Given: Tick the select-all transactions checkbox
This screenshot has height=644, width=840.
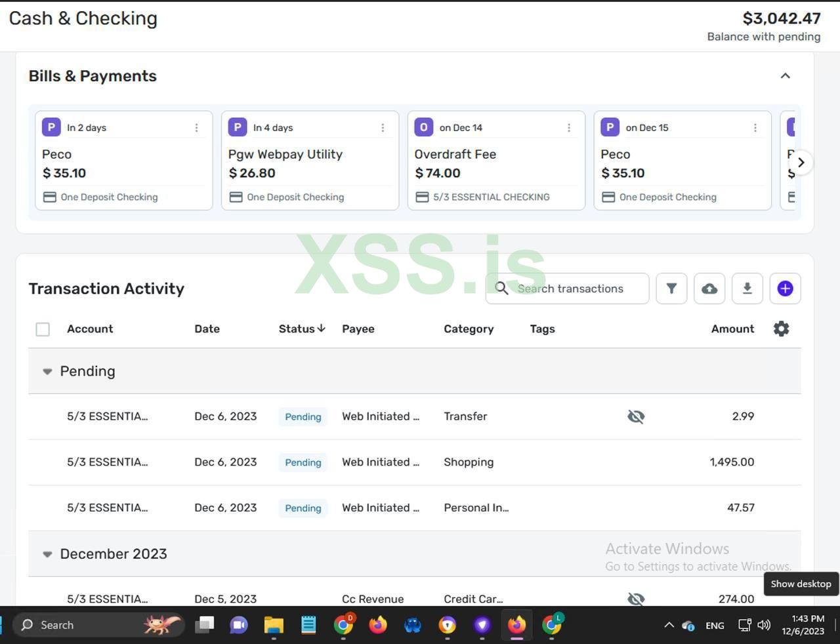Looking at the screenshot, I should [43, 329].
